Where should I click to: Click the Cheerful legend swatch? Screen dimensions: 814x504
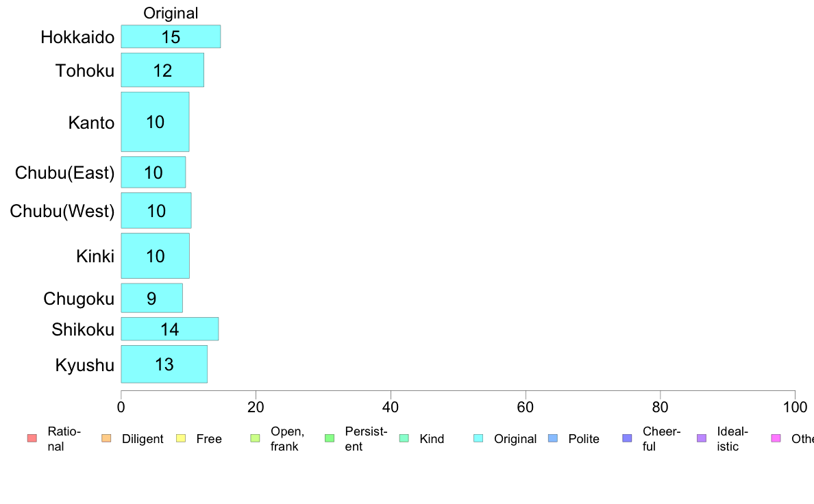coord(627,438)
